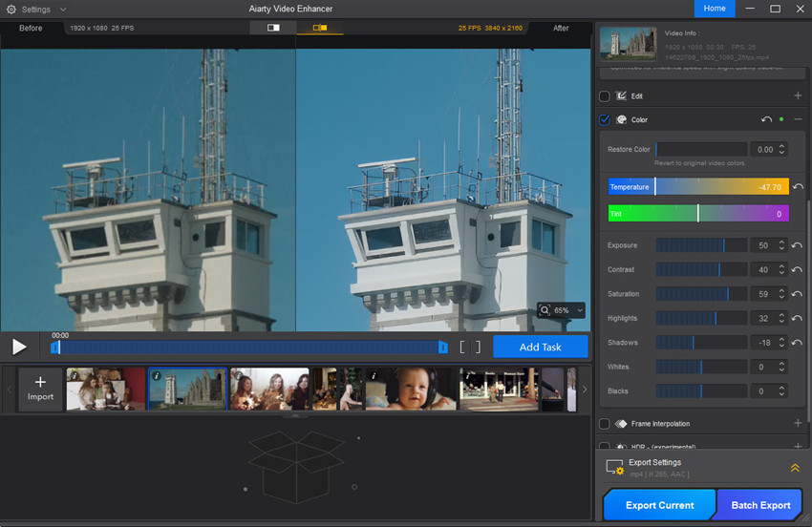Collapse the Color section
The height and width of the screenshot is (527, 812).
pyautogui.click(x=798, y=120)
